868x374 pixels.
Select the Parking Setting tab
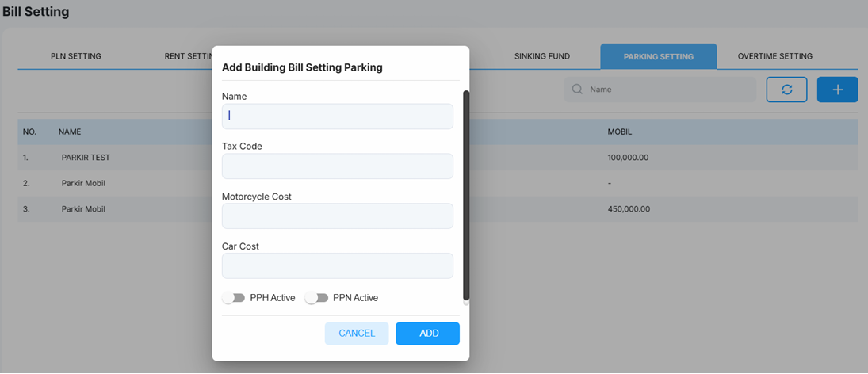[659, 56]
